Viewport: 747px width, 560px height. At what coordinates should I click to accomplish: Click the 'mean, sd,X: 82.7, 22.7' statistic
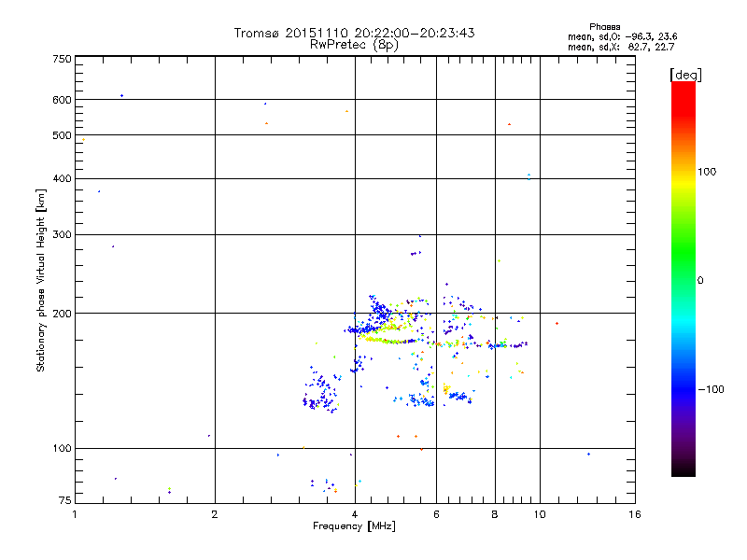coord(621,48)
